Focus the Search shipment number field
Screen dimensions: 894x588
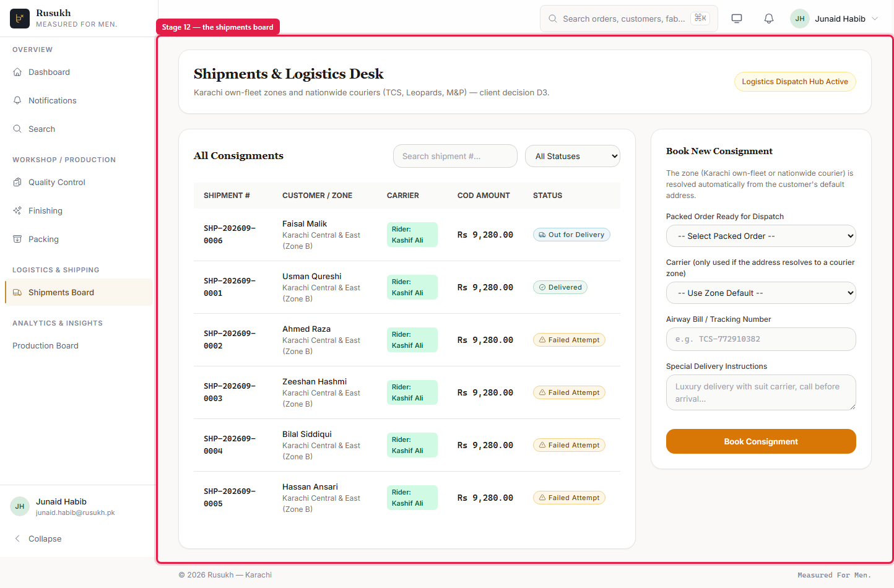tap(455, 156)
